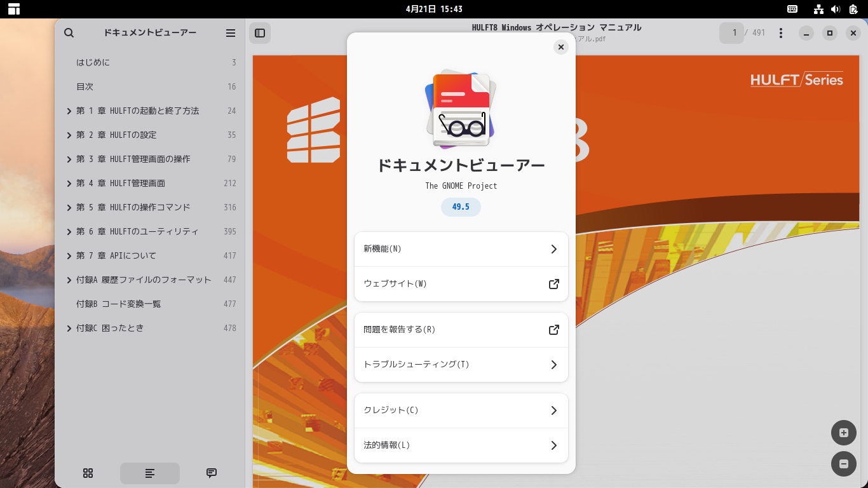
Task: Click the document viewer app icon
Action: point(461,109)
